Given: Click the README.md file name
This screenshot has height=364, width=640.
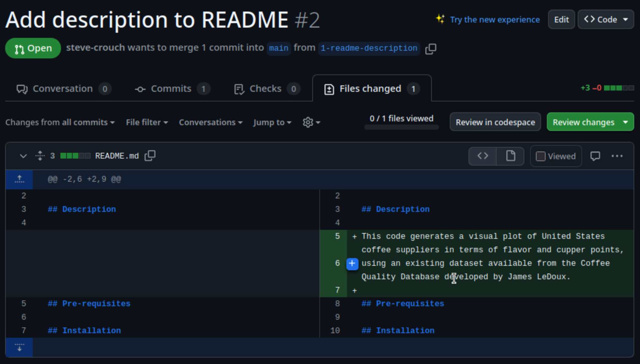Looking at the screenshot, I should point(117,156).
